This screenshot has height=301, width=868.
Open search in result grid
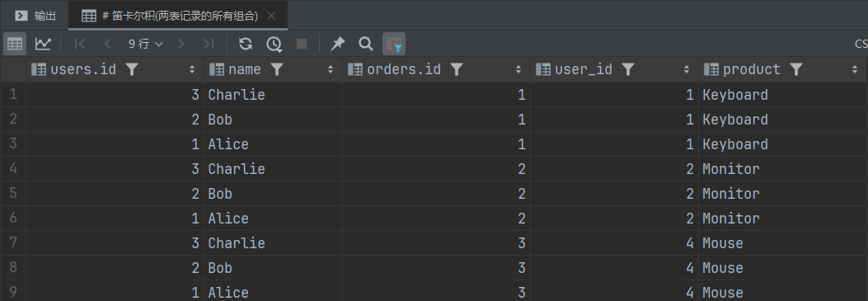coord(365,44)
